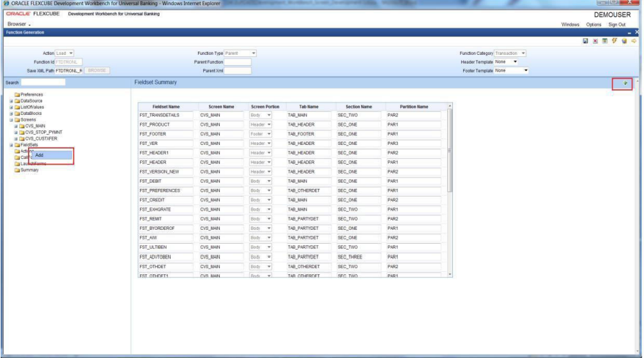
Task: Click the DataBlocks folder icon
Action: tap(17, 114)
